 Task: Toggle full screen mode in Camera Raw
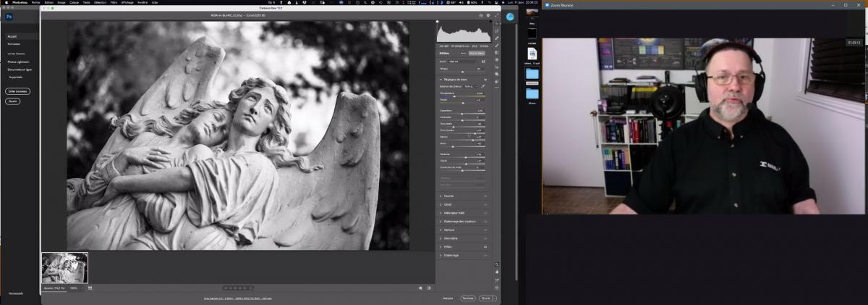click(x=496, y=15)
